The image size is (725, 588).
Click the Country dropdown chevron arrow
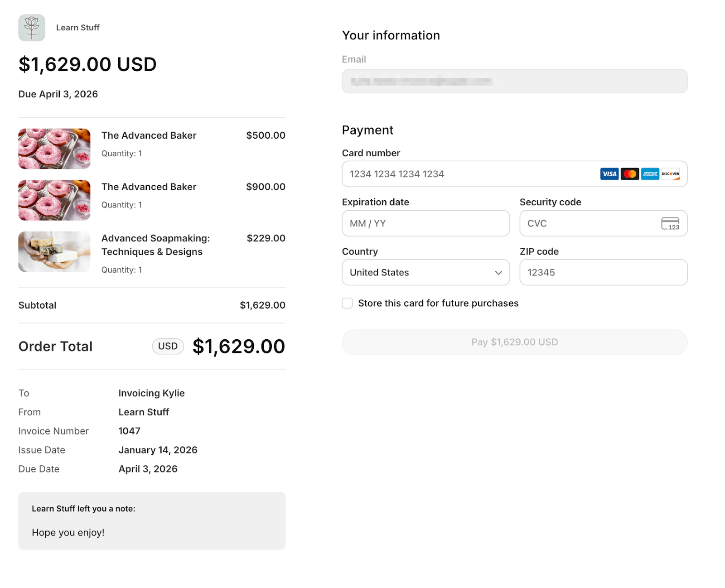point(498,272)
